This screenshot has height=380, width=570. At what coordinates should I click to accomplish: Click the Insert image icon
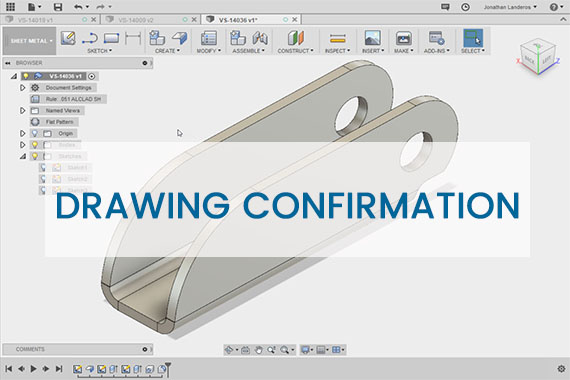point(373,38)
